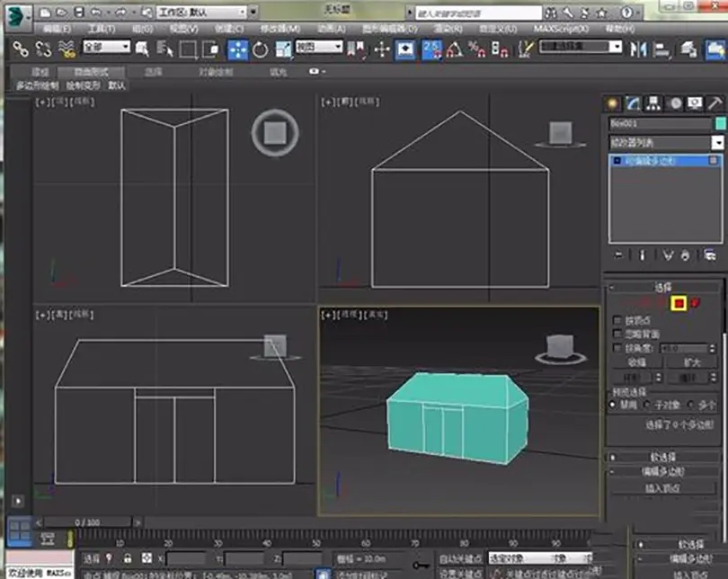Enable the 按顶点 checkbox
Screen dimensions: 728x579
click(617, 320)
